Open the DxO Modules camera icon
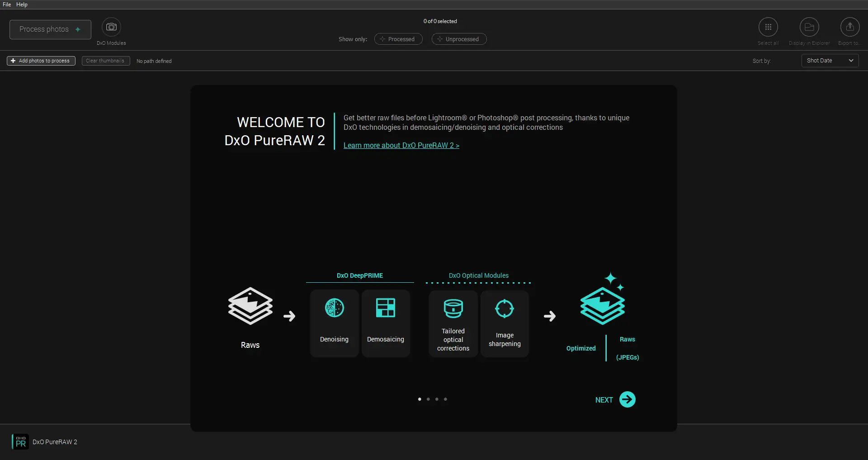This screenshot has height=460, width=868. click(111, 27)
